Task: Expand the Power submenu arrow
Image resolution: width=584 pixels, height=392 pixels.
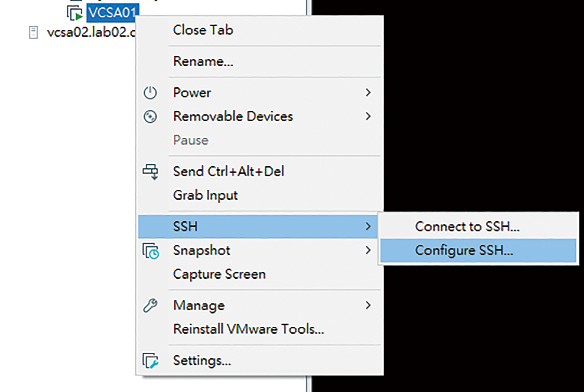Action: coord(368,93)
